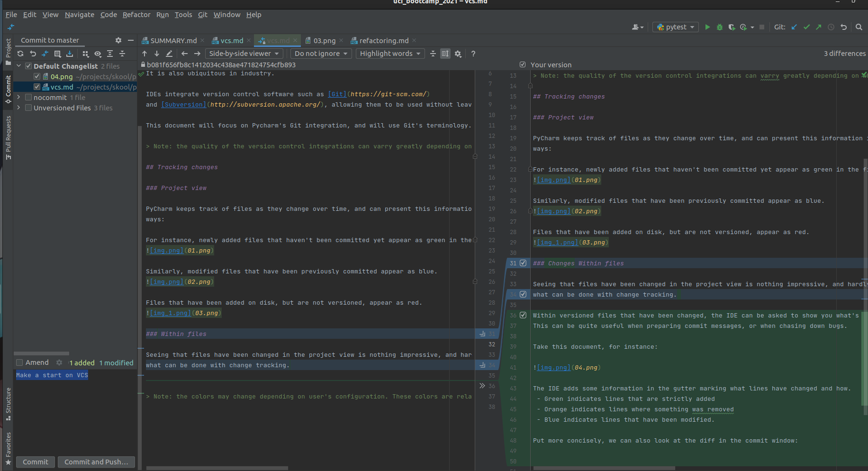Jump to next difference with the down arrow
Image resolution: width=868 pixels, height=471 pixels.
(x=157, y=54)
